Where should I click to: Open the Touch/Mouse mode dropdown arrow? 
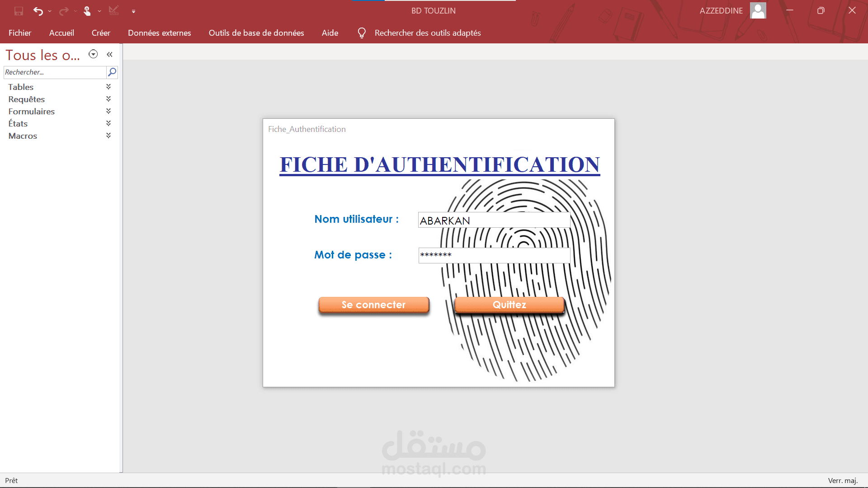tap(99, 11)
